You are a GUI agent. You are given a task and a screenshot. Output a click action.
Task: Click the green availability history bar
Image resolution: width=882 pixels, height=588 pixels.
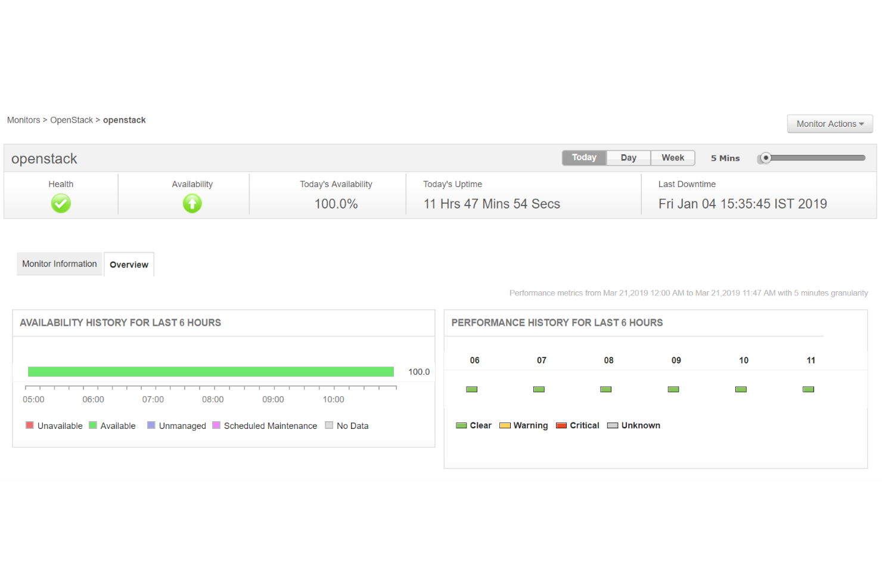[x=211, y=371]
